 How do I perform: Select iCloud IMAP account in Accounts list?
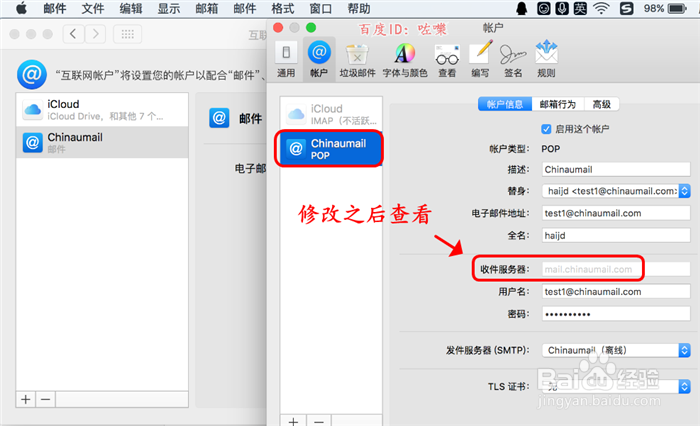coord(331,114)
